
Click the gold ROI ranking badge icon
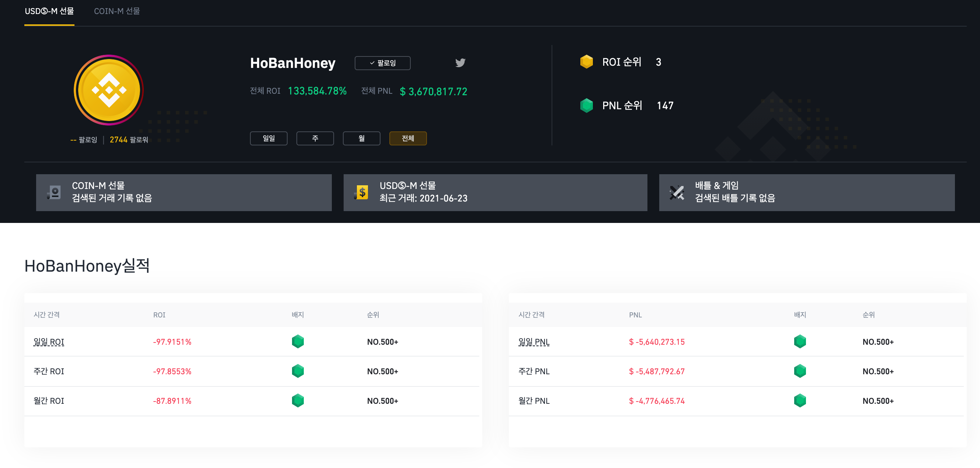586,62
